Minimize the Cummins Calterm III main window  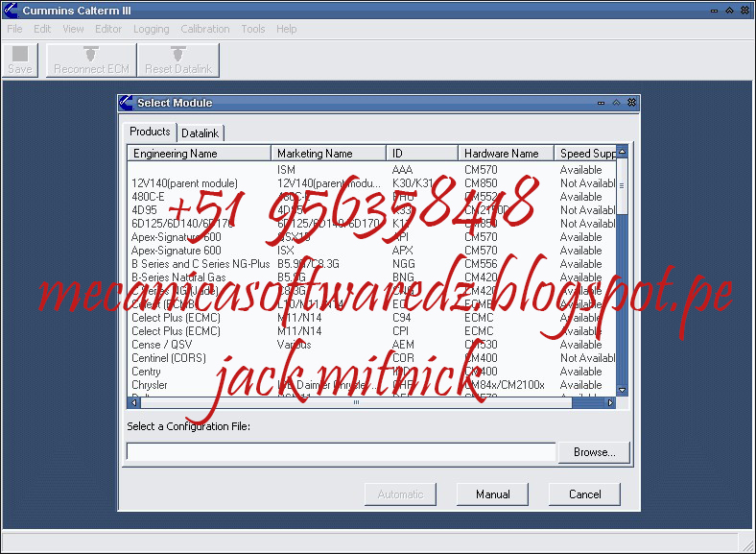pos(714,11)
